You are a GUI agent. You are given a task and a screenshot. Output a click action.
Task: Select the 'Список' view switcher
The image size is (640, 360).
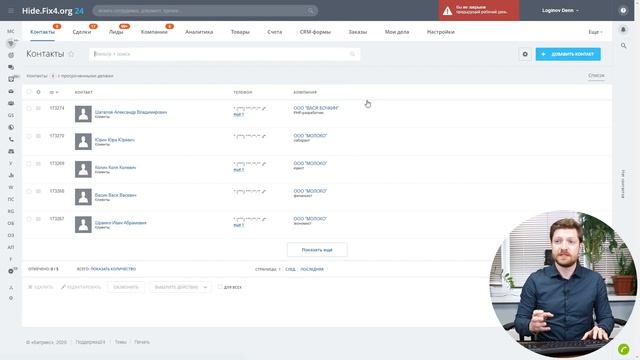click(596, 76)
